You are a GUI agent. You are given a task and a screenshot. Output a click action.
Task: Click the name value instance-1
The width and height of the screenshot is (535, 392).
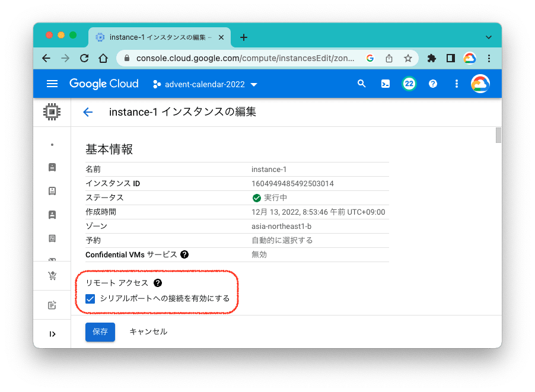269,169
